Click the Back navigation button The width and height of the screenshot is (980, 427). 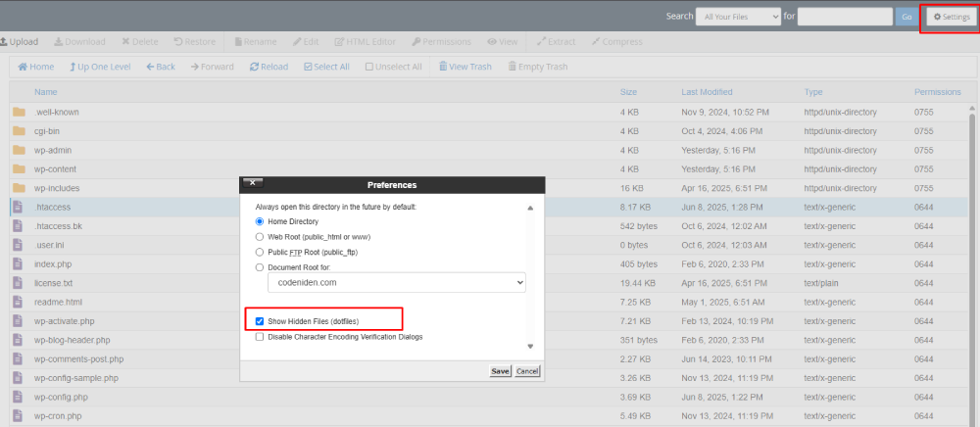coord(161,67)
